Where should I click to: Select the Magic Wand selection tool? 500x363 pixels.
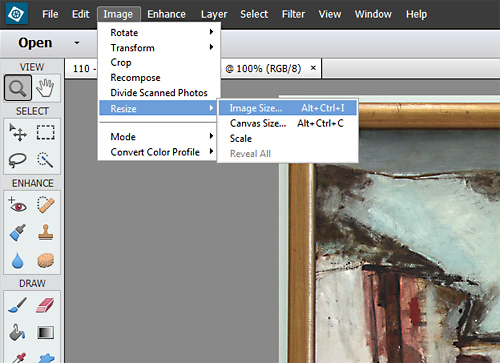click(x=45, y=160)
